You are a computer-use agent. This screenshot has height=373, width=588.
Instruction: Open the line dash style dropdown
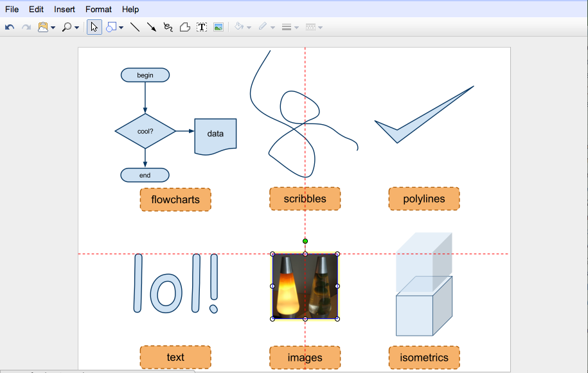[x=319, y=26]
